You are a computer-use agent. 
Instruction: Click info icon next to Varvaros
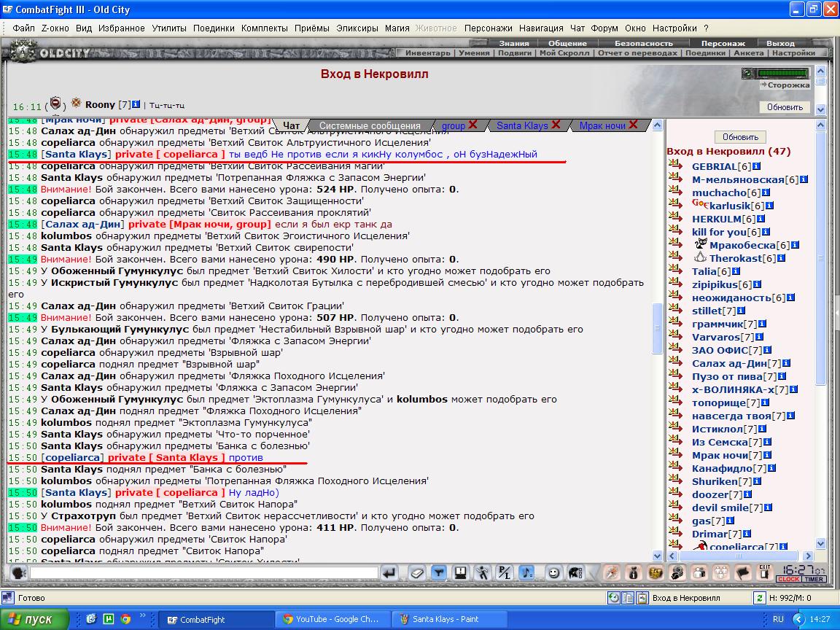click(x=759, y=337)
